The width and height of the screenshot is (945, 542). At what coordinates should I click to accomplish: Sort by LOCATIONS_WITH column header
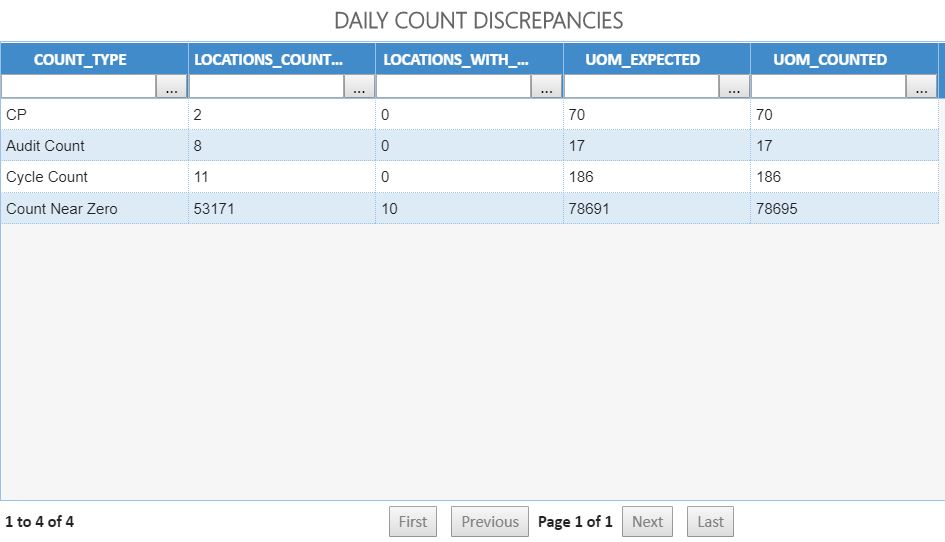coord(456,59)
